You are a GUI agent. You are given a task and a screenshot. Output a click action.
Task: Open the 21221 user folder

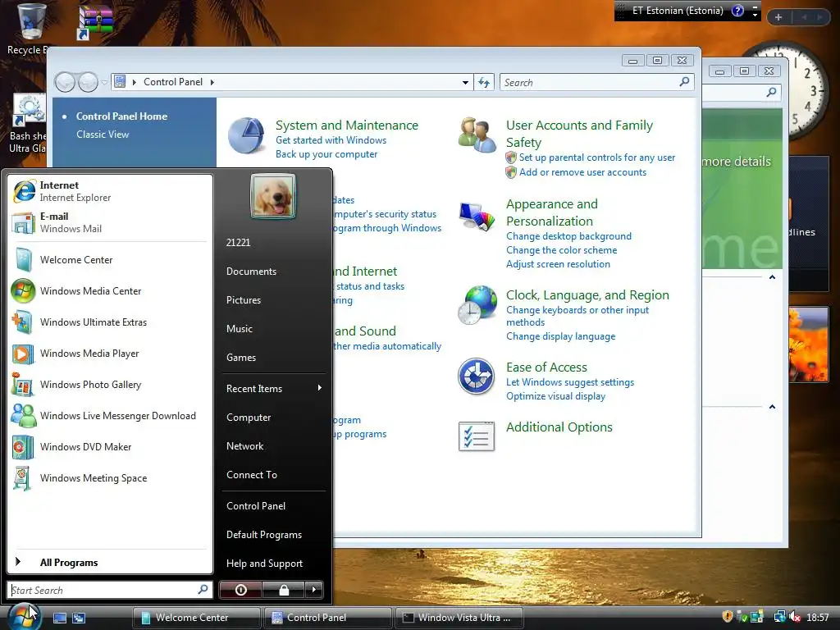(x=239, y=243)
